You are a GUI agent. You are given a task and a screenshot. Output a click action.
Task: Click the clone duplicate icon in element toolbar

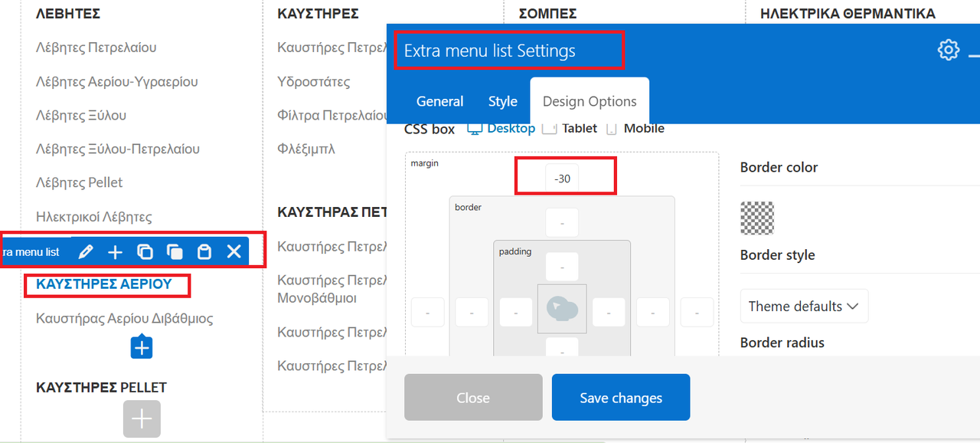click(x=175, y=251)
